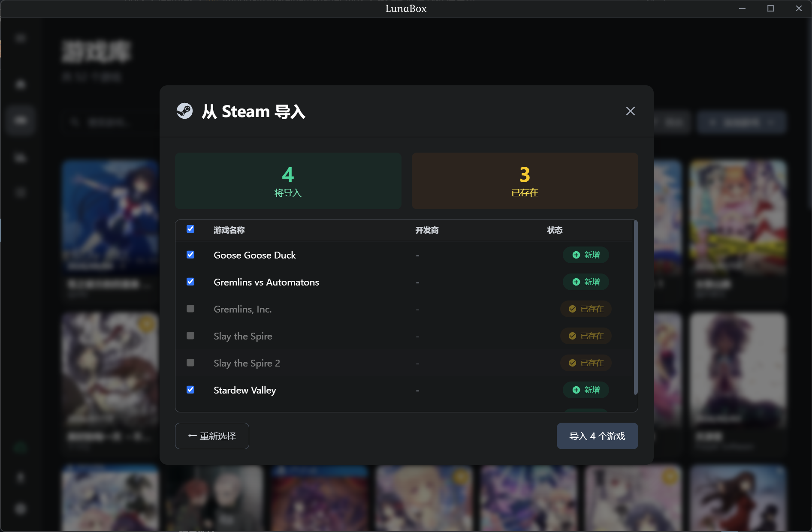812x532 pixels.
Task: Select the Gremlins, Inc. game name
Action: tap(243, 309)
